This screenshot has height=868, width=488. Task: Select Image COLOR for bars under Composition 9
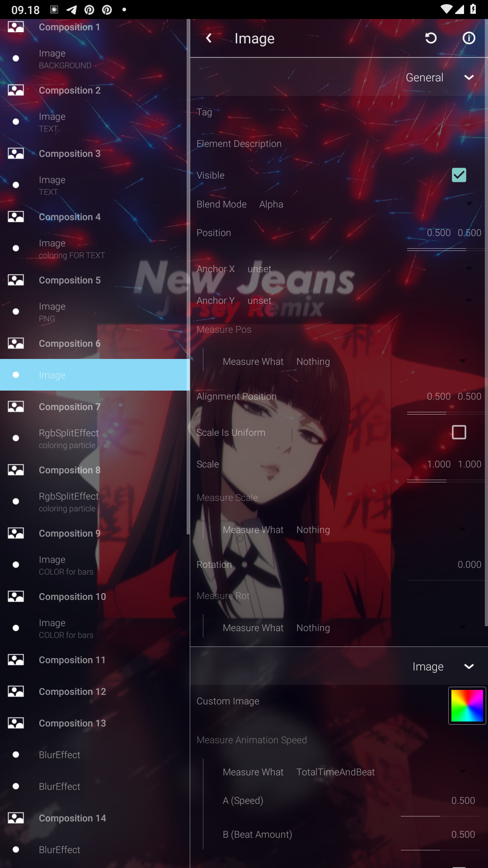click(95, 565)
